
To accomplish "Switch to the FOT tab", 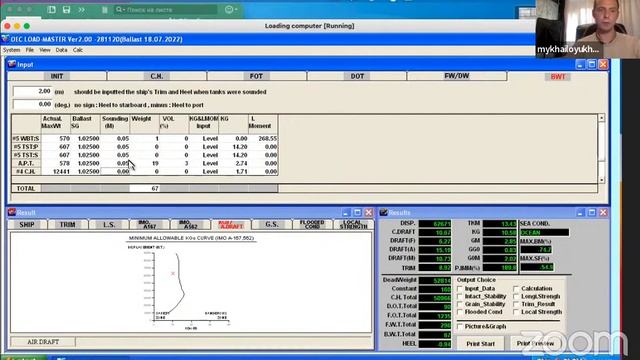I will 256,76.
